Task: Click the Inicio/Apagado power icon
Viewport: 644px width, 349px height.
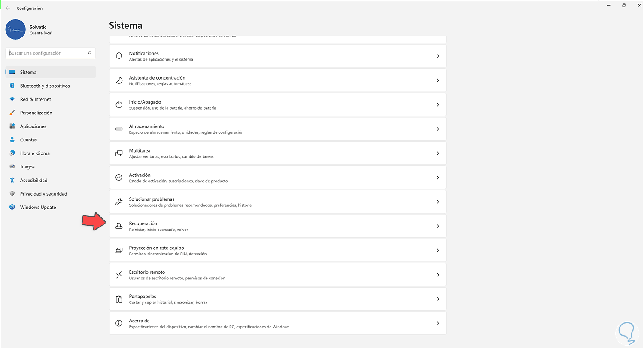Action: 119,104
